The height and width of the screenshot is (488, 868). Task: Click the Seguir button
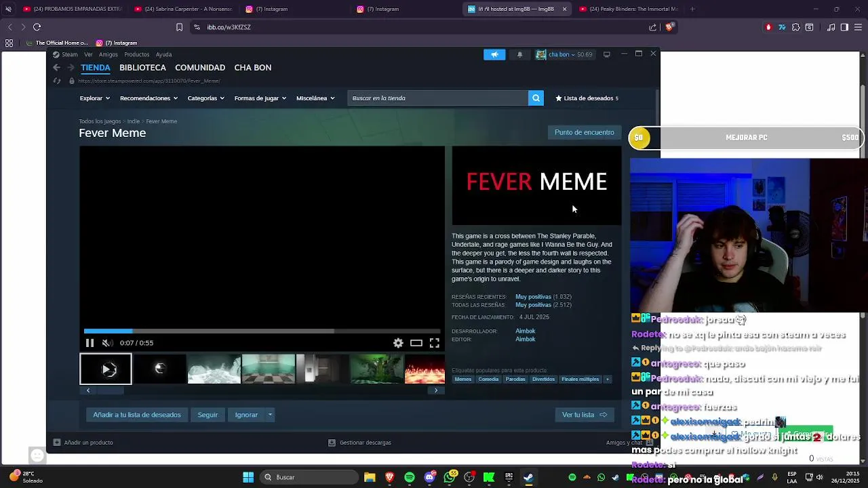(x=208, y=415)
